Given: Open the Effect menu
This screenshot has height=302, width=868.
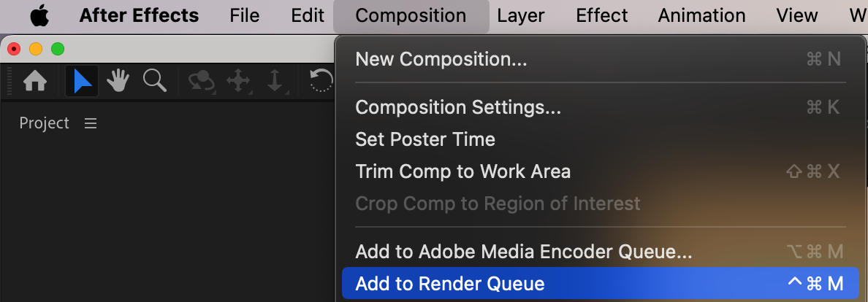Looking at the screenshot, I should [601, 15].
